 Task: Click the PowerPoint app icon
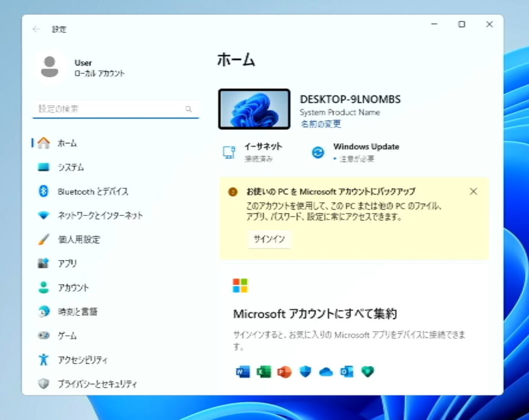tap(285, 371)
